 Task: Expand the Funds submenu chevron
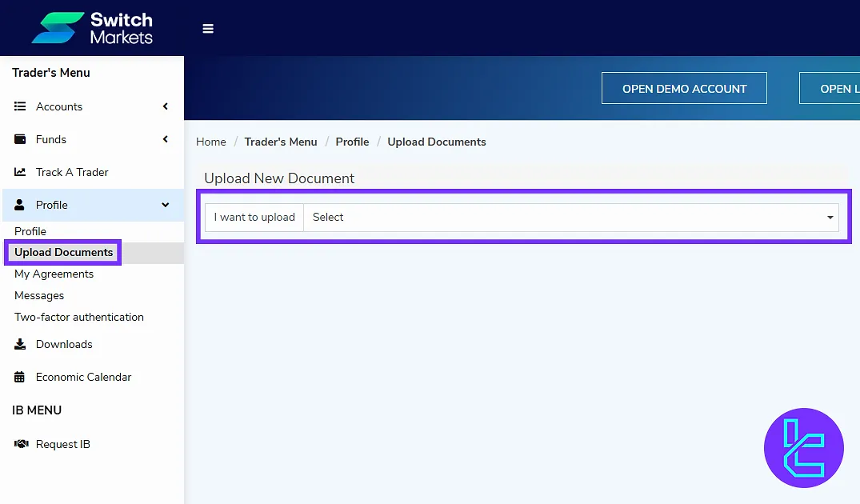[165, 139]
